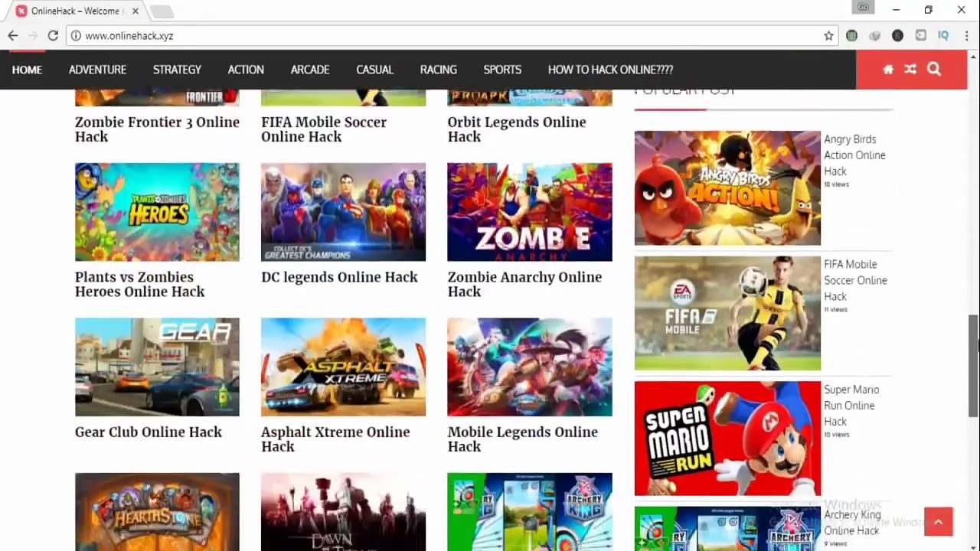The image size is (980, 551).
Task: Open sidebar FIFA Mobile Soccer Online Hack link
Action: click(855, 280)
